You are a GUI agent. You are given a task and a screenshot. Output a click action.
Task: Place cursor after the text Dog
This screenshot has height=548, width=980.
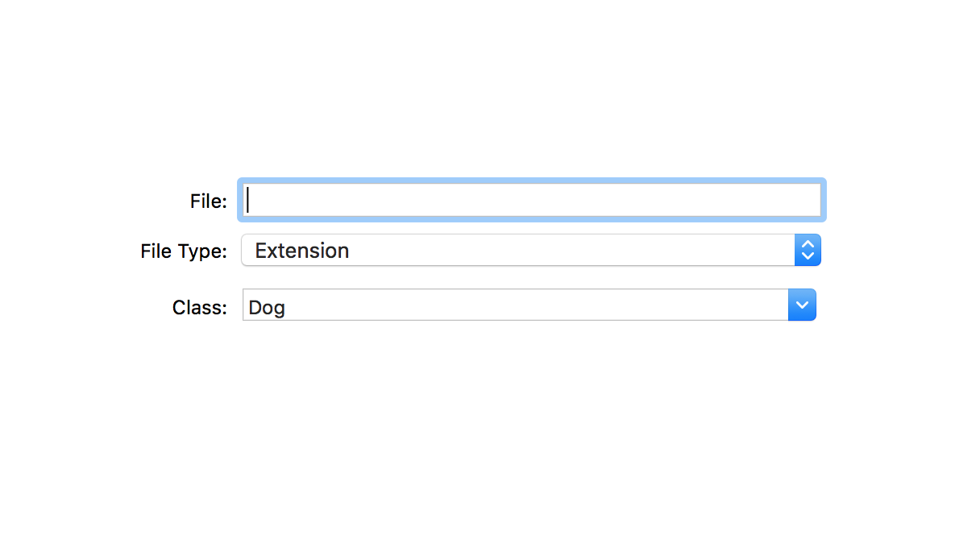(x=287, y=307)
